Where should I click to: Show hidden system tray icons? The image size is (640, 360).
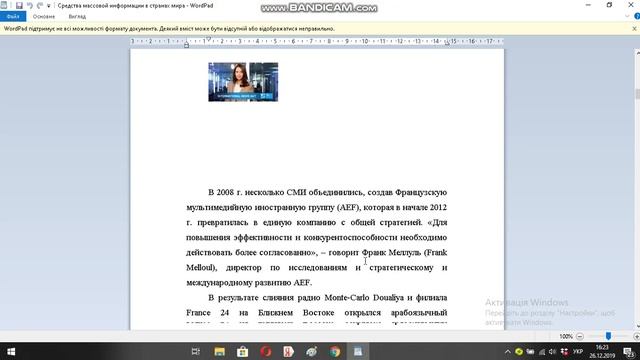click(x=507, y=351)
